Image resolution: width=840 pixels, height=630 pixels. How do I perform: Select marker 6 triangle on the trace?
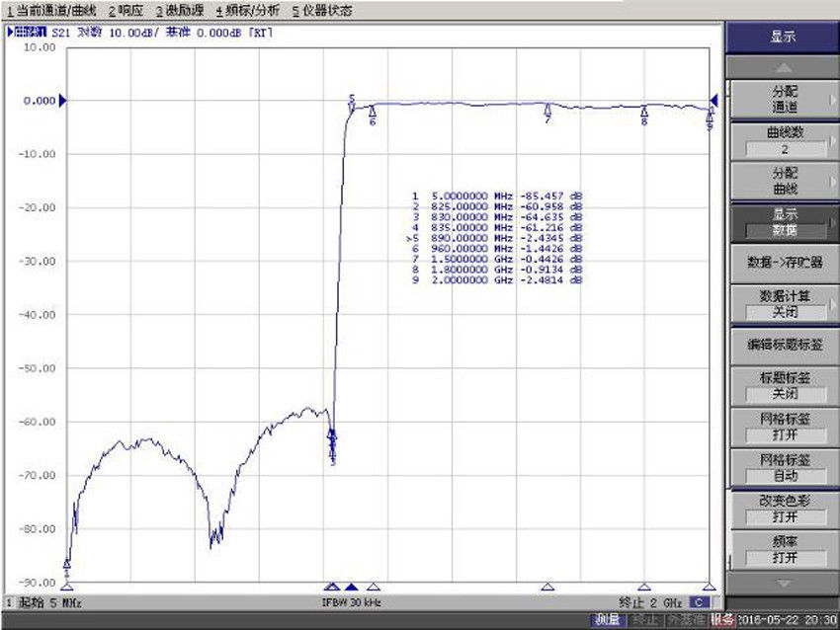click(x=373, y=112)
